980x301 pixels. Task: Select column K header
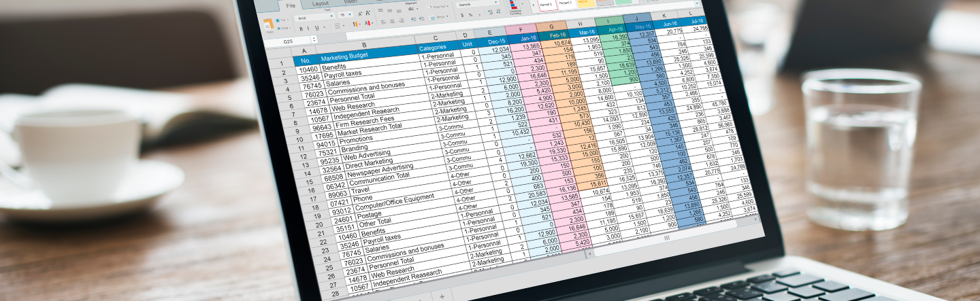coord(663,16)
